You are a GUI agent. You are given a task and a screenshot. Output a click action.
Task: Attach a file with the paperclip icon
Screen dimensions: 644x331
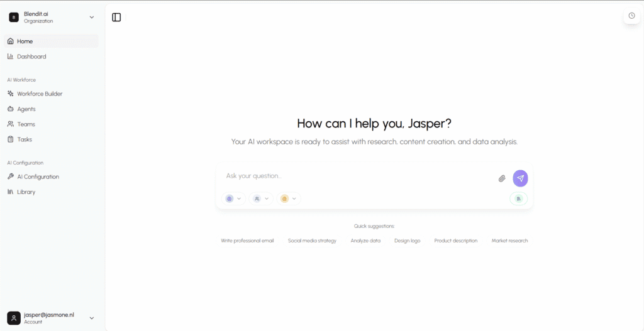point(502,178)
